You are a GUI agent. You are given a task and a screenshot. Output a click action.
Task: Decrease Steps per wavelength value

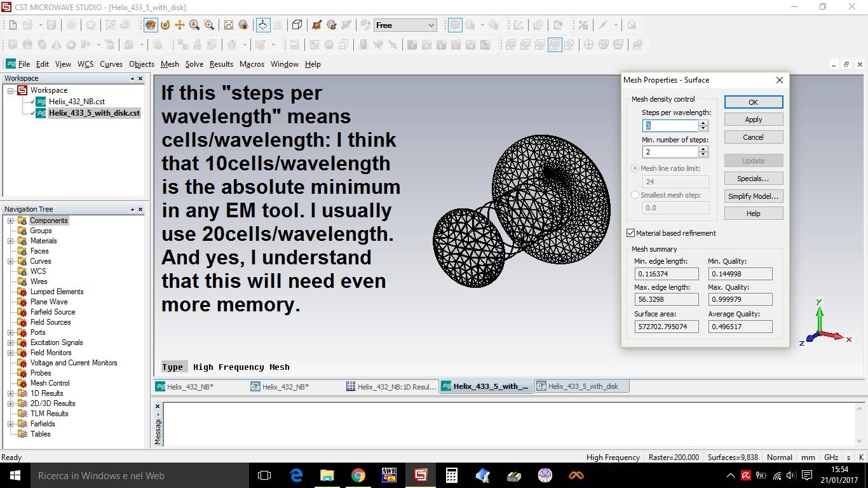(x=703, y=128)
